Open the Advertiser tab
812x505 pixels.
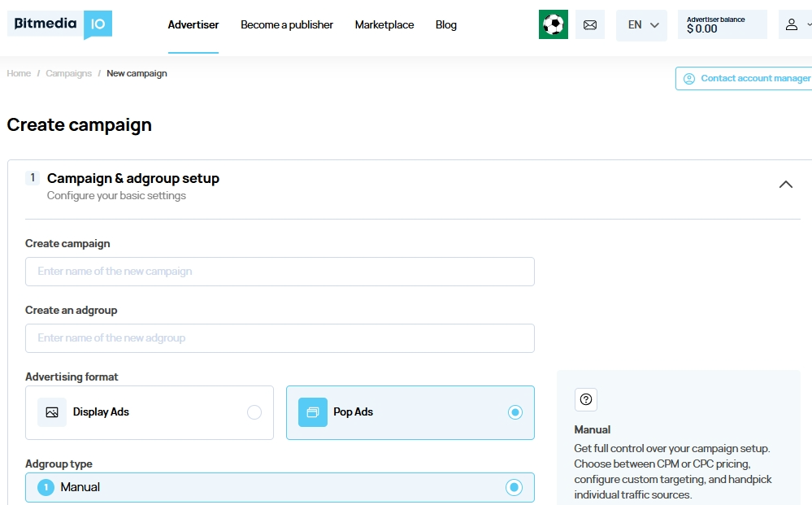point(193,25)
